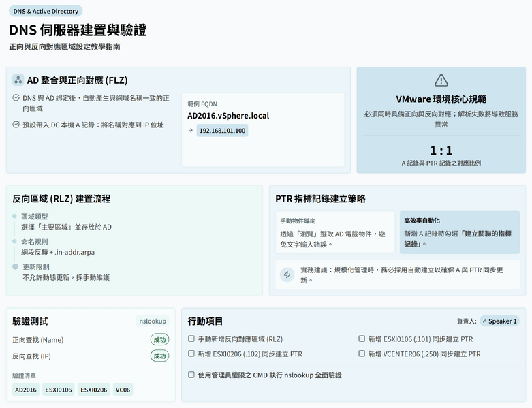This screenshot has height=408, width=532.
Task: Click the DNS 伺服器建置與驗證 page title
Action: coord(78,30)
